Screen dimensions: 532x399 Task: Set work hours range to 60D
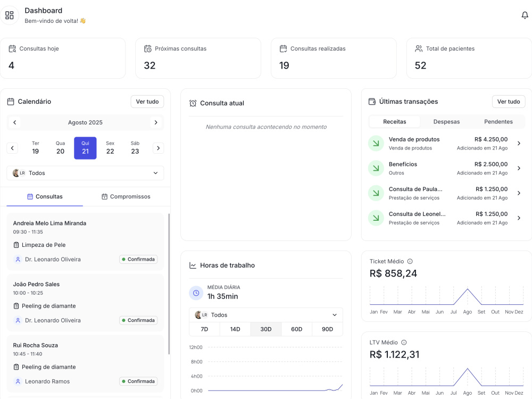pos(296,329)
